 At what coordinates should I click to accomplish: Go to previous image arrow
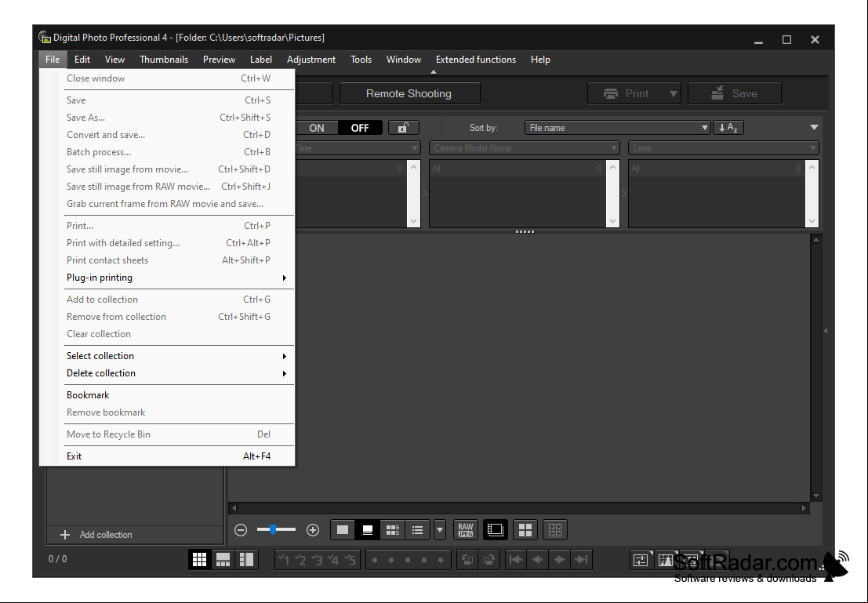pyautogui.click(x=537, y=560)
